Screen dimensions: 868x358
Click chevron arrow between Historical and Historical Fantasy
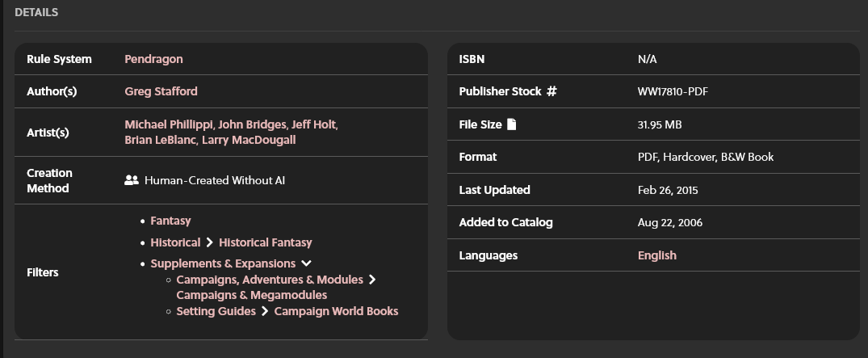pyautogui.click(x=209, y=242)
